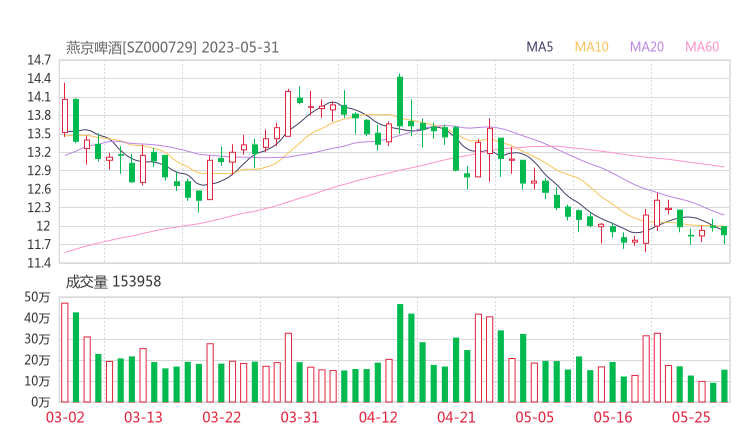
Task: Click the date 2023-05-31 in the title
Action: point(240,48)
